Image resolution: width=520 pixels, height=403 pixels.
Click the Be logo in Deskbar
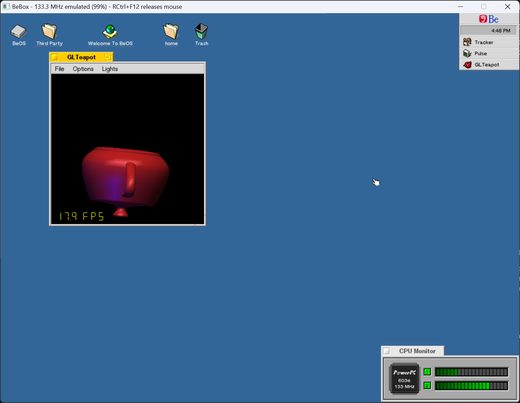[489, 19]
